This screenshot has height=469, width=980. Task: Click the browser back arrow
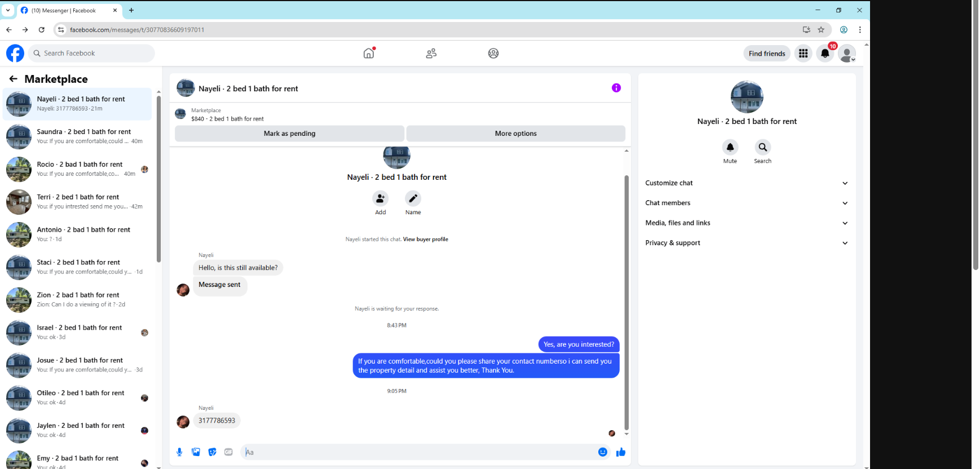click(9, 30)
